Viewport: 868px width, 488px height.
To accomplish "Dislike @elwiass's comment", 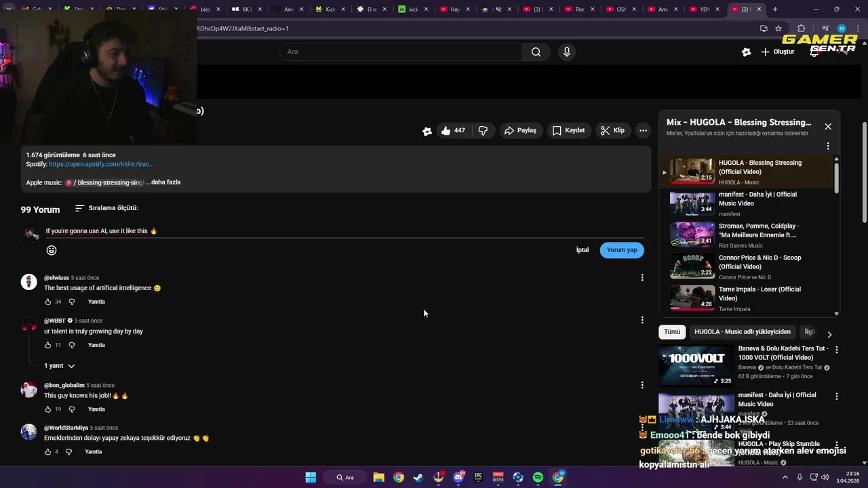I will 72,302.
